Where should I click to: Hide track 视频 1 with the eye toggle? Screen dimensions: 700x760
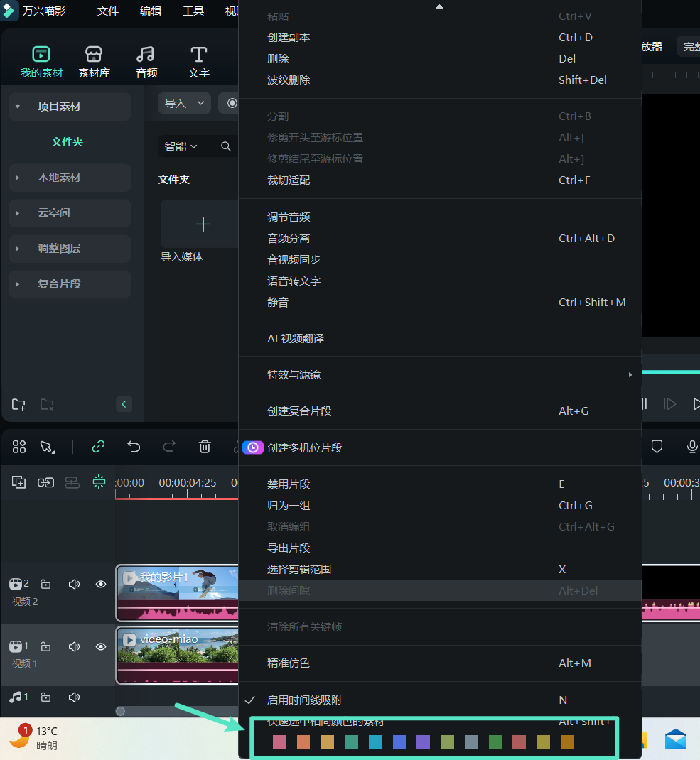100,646
